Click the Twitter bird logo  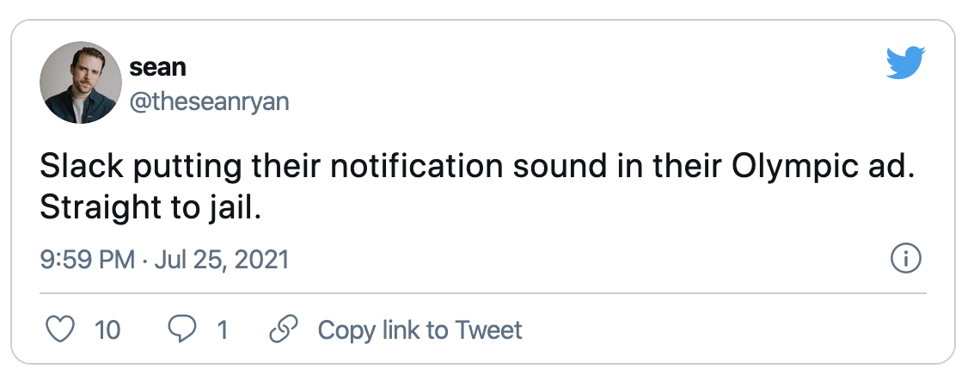(905, 64)
